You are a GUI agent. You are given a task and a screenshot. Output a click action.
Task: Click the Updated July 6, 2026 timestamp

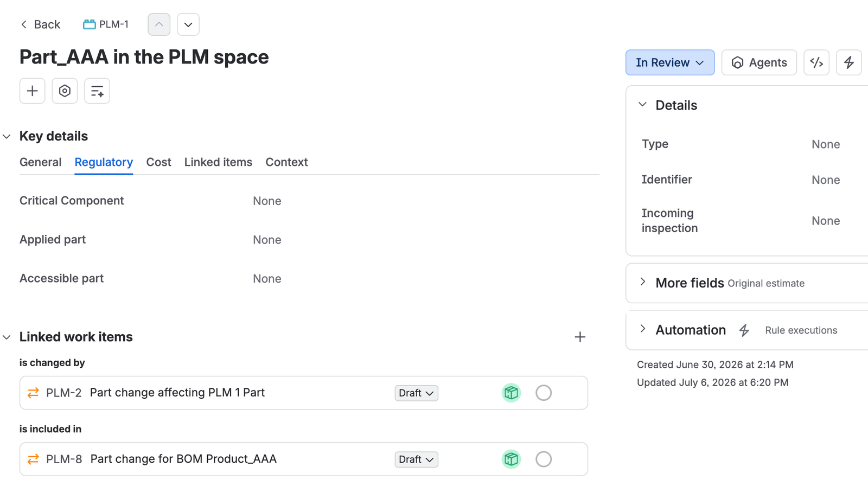[713, 382]
